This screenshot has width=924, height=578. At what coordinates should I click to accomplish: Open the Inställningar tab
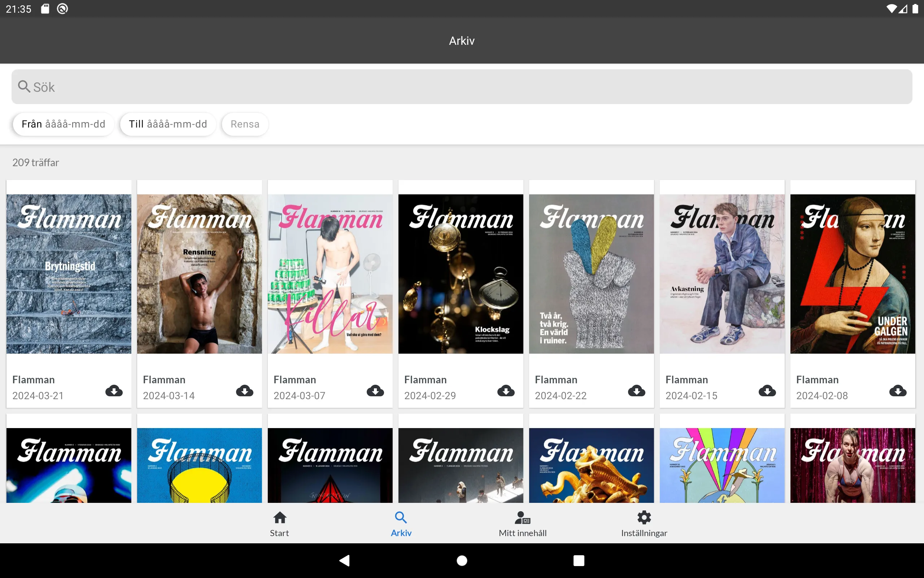(x=644, y=524)
